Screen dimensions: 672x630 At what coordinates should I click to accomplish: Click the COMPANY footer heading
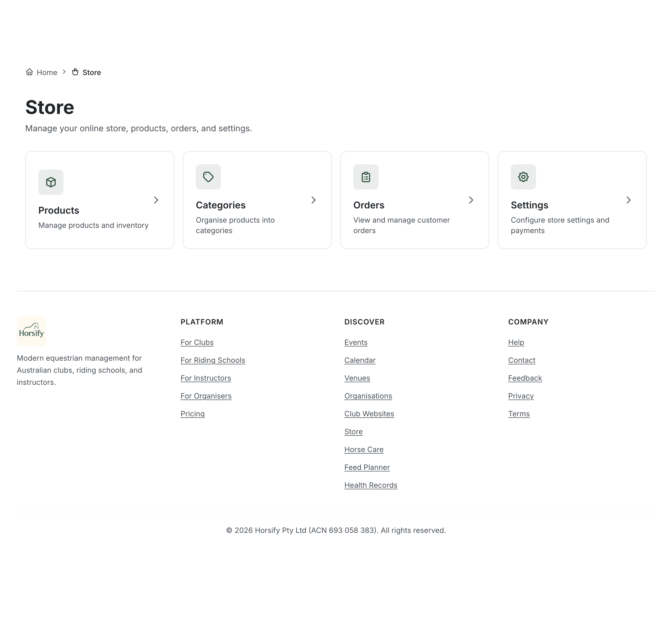coord(528,322)
